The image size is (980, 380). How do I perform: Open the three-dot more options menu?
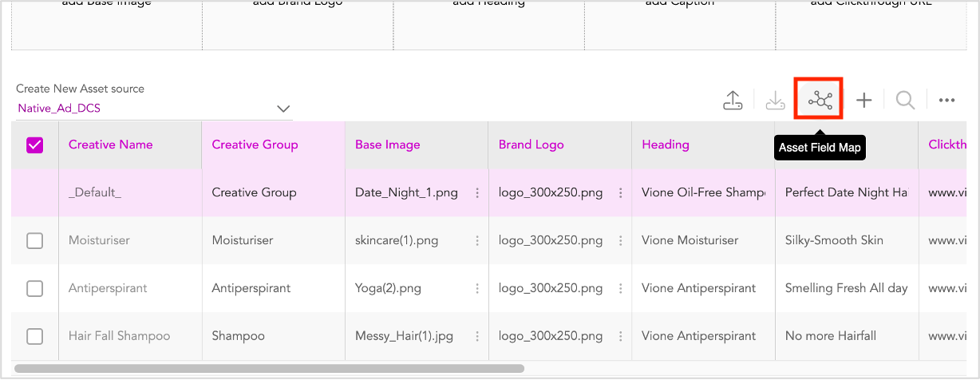click(x=947, y=101)
